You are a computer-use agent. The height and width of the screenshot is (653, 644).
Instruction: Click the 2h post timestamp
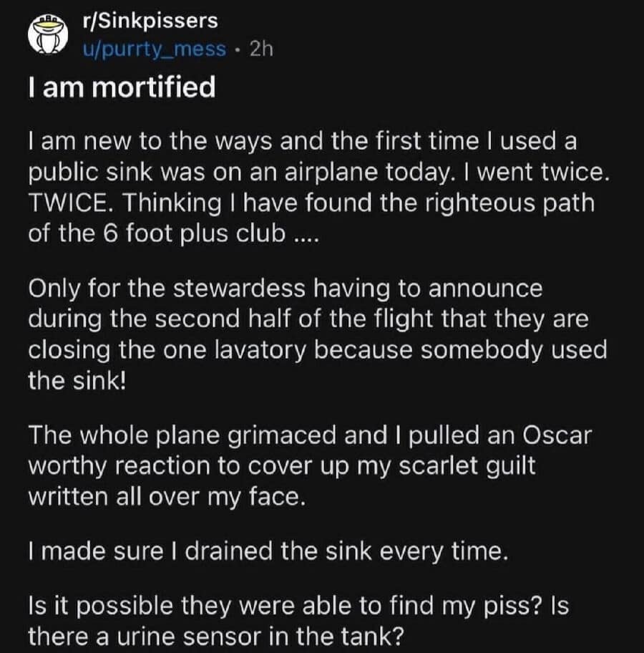click(261, 49)
